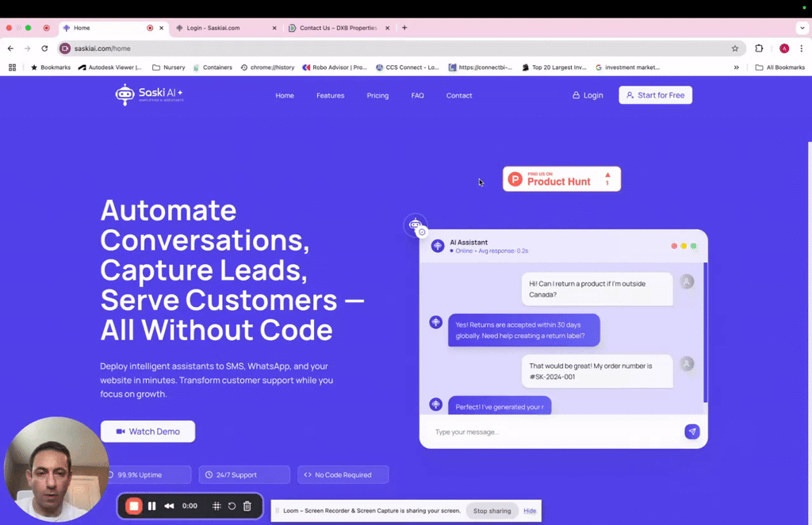The image size is (812, 525).
Task: Go back using browser back arrow
Action: (x=11, y=48)
